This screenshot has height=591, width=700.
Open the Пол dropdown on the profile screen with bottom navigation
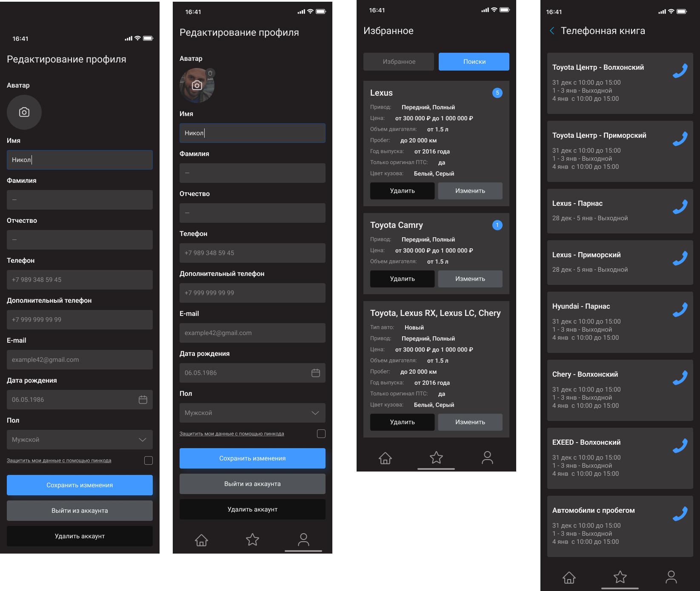(252, 413)
